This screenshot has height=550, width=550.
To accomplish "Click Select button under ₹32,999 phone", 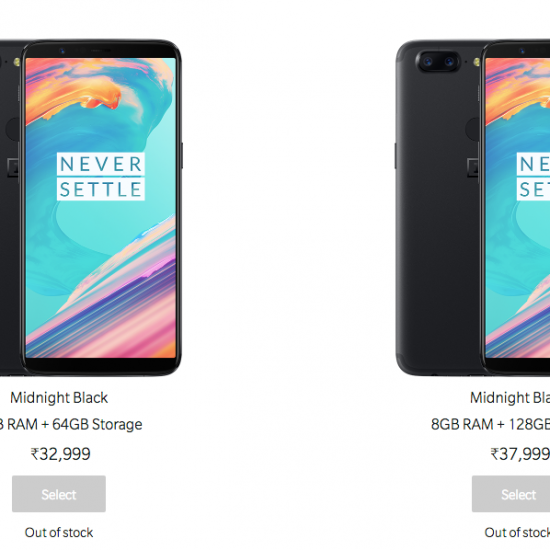I will pos(59,494).
